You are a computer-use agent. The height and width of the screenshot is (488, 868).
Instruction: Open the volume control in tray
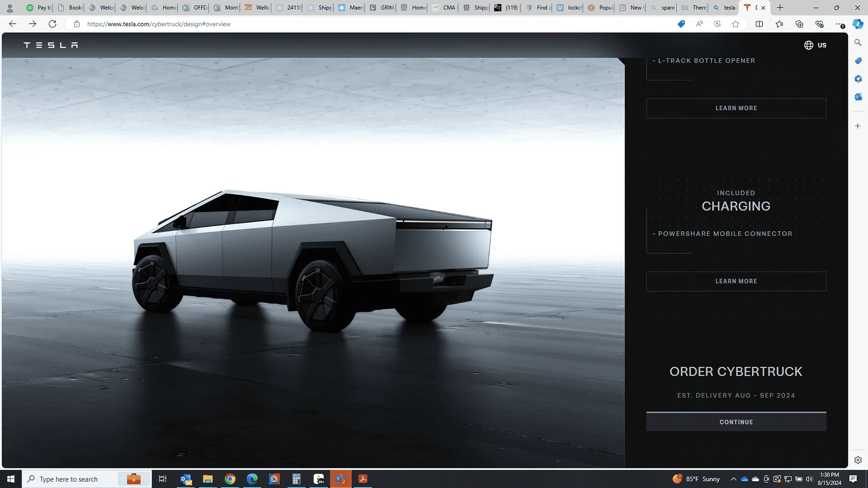tap(809, 479)
